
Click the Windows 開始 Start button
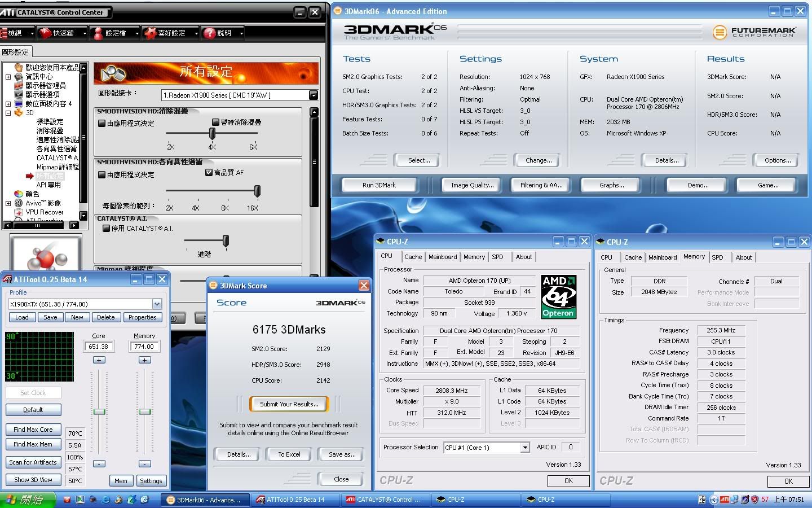click(28, 500)
